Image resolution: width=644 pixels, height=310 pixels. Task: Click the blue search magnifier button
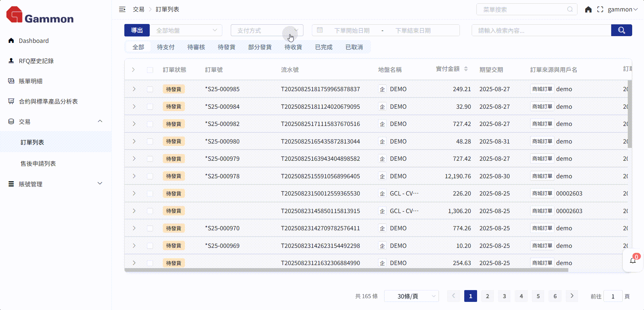point(621,30)
